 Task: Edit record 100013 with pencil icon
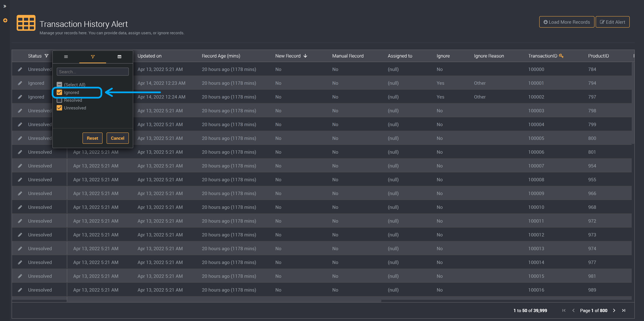pos(20,249)
